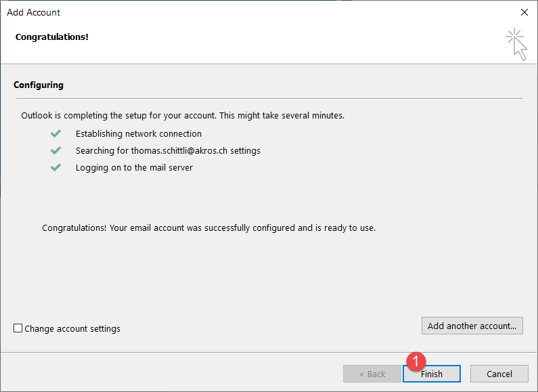Click the Add Account title bar text
This screenshot has width=538, height=392.
(34, 12)
